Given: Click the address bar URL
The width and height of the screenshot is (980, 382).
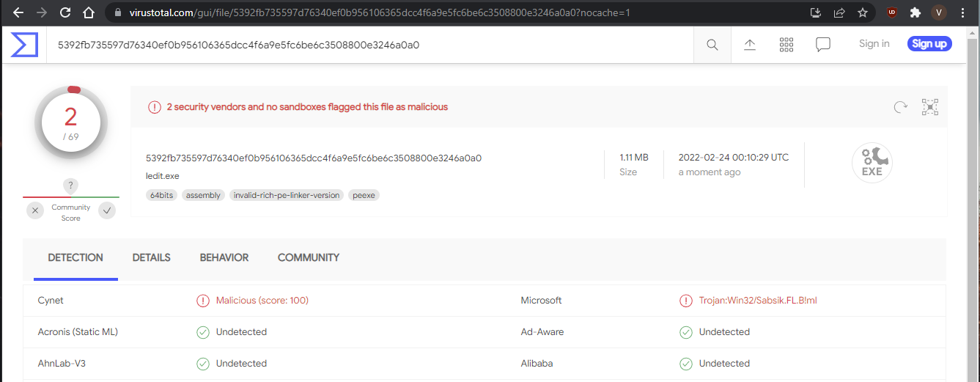Looking at the screenshot, I should 378,12.
